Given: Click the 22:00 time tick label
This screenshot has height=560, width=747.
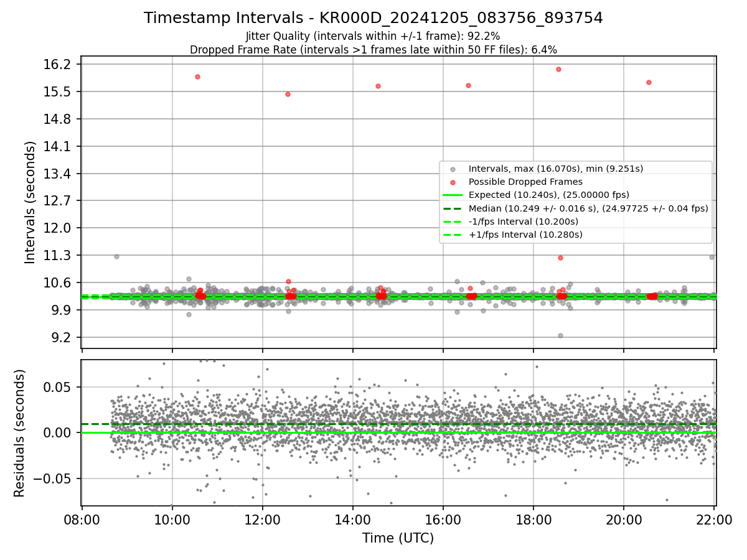Looking at the screenshot, I should tap(714, 520).
